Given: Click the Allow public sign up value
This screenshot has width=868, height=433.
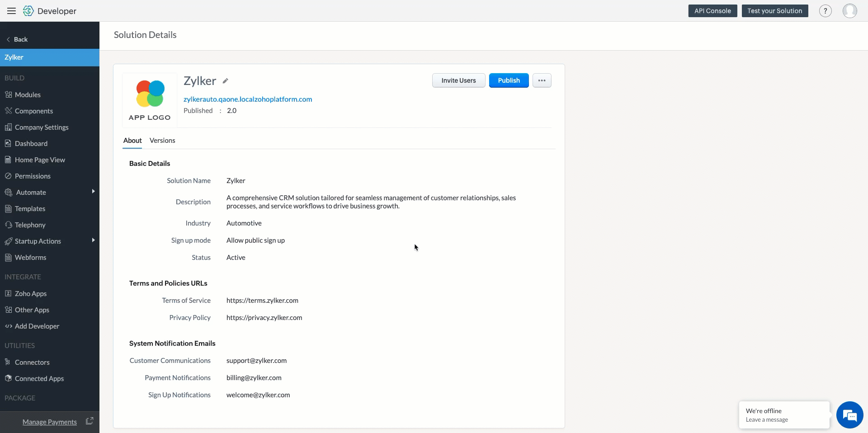Looking at the screenshot, I should 255,240.
